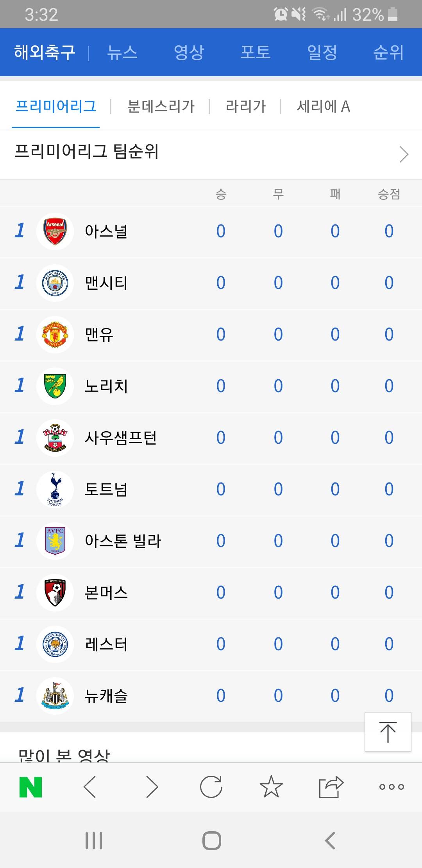Open the 순위 rankings menu

388,52
